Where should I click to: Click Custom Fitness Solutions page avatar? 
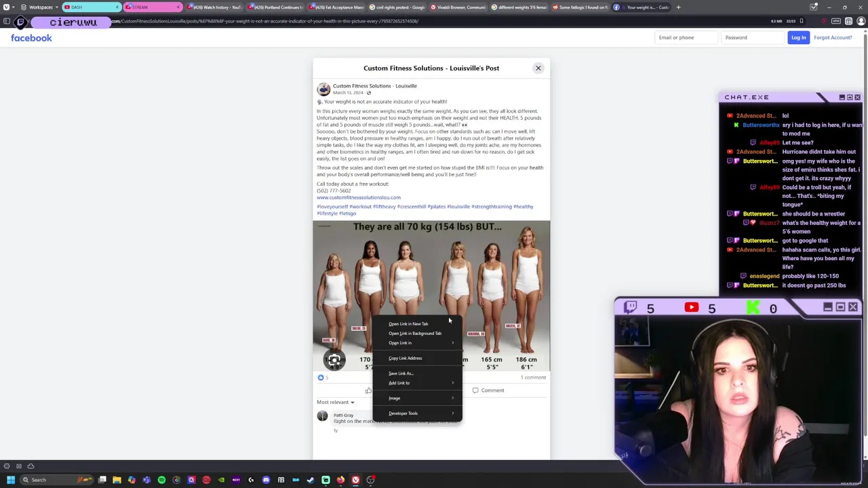(x=323, y=89)
